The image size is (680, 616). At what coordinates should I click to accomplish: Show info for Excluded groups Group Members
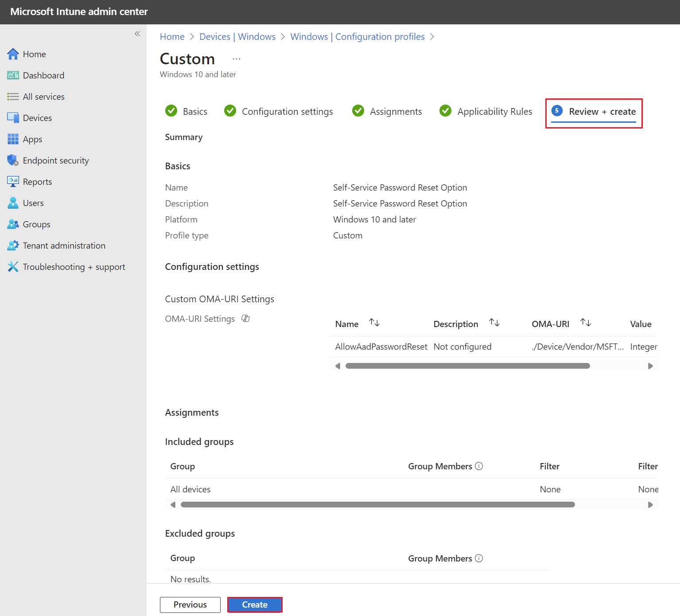point(479,558)
